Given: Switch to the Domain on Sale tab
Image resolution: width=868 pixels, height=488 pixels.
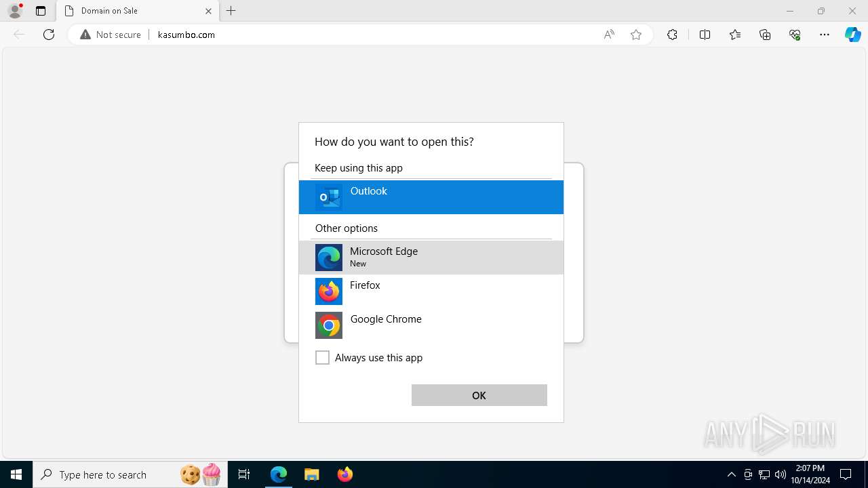Looking at the screenshot, I should [x=138, y=11].
